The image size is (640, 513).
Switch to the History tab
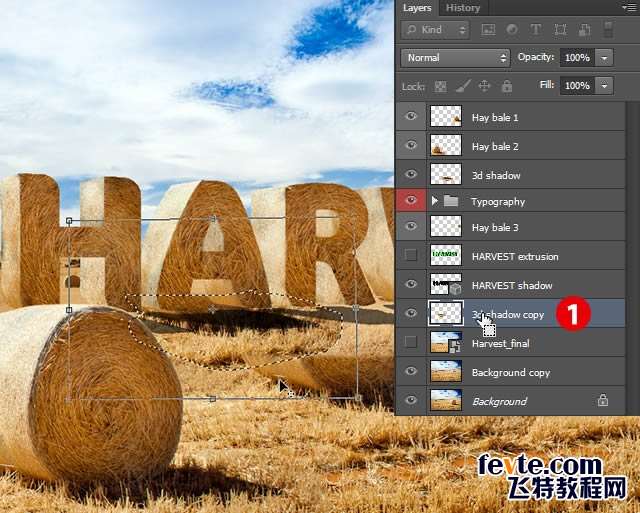463,8
